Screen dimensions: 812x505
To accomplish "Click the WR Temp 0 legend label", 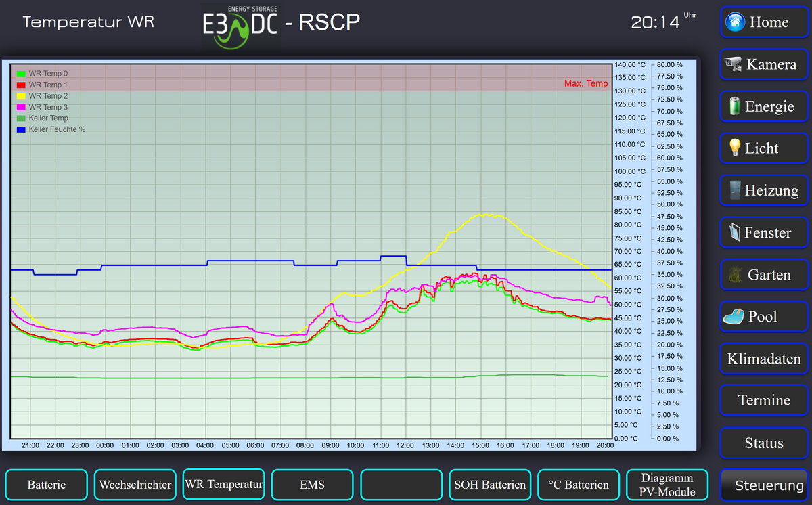I will click(48, 74).
